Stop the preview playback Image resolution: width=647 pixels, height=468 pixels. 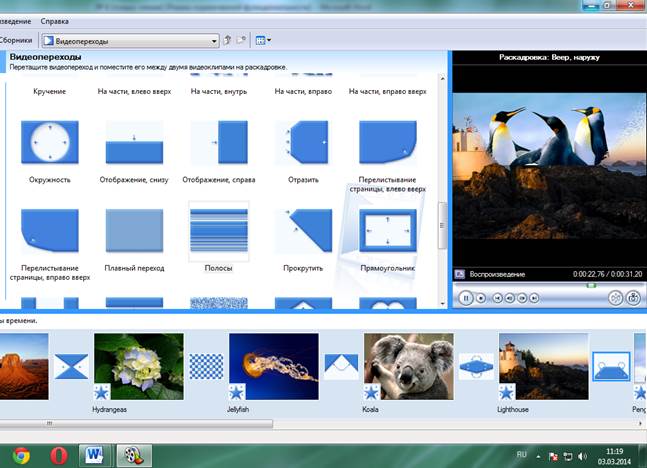481,298
